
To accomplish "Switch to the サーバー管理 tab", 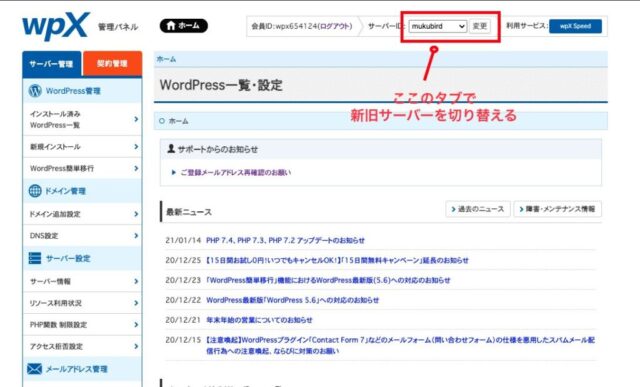I will tap(51, 64).
